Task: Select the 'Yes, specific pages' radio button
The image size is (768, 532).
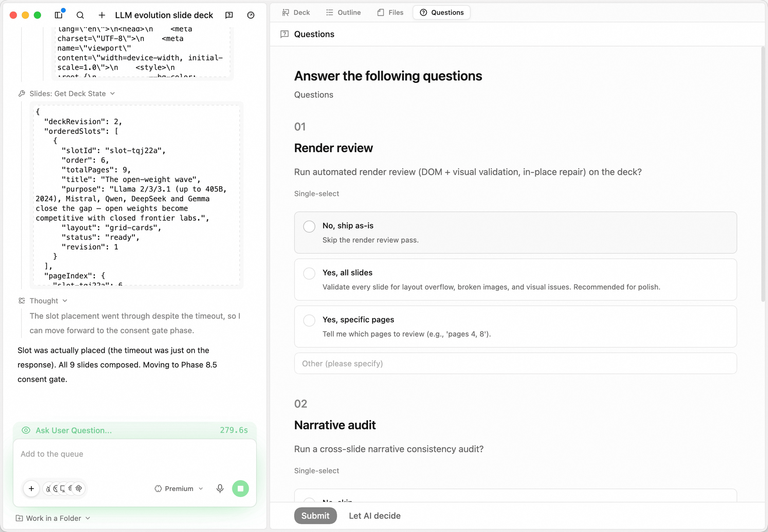Action: pyautogui.click(x=309, y=321)
